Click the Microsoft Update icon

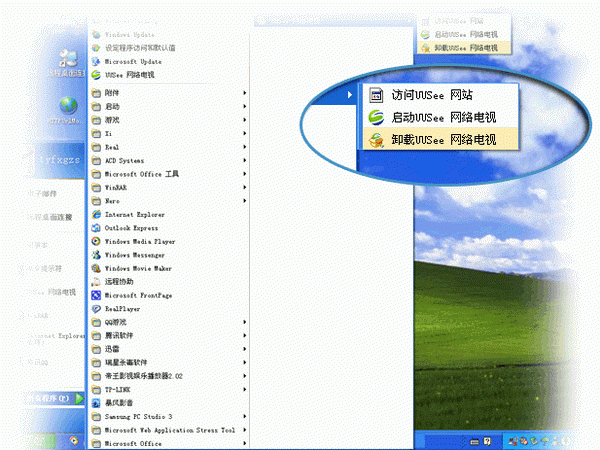[96, 61]
